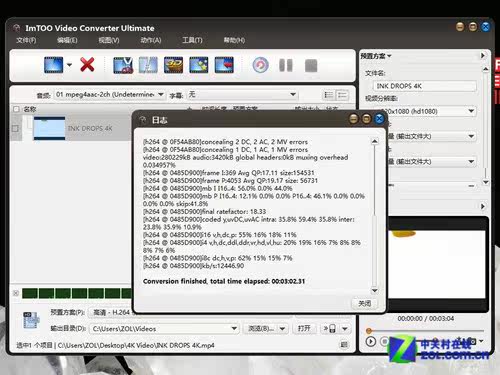
Task: Stop conversion using the stop icon
Action: pos(311,66)
